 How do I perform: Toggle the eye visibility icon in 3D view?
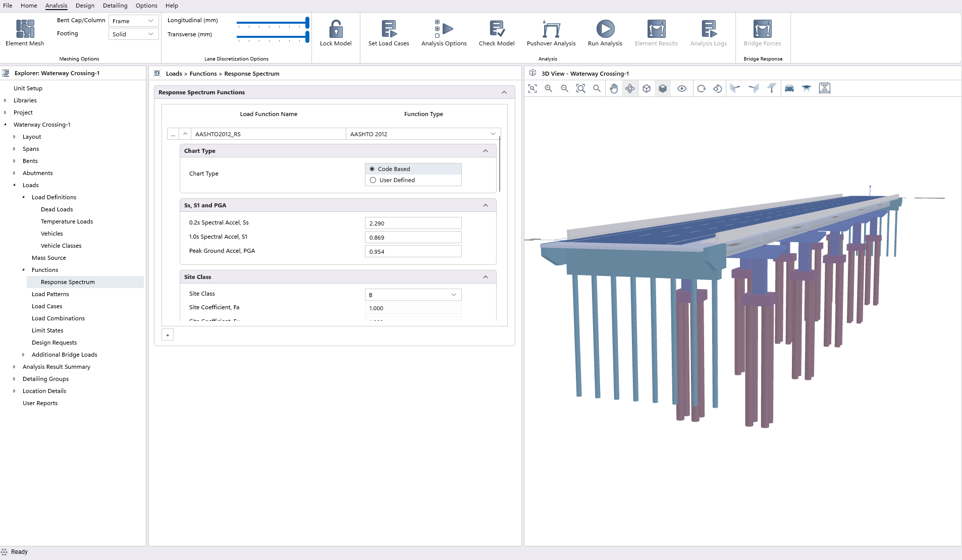682,89
